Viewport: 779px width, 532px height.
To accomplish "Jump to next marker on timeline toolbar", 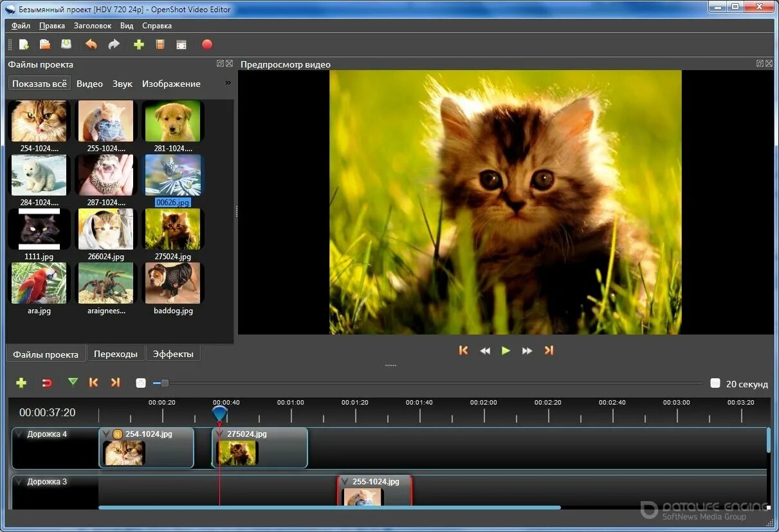I will [x=115, y=383].
